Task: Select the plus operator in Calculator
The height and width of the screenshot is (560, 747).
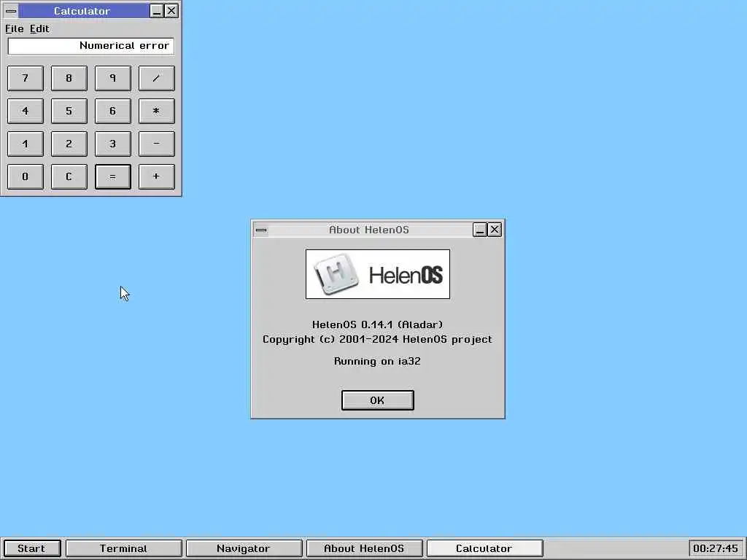Action: point(156,176)
